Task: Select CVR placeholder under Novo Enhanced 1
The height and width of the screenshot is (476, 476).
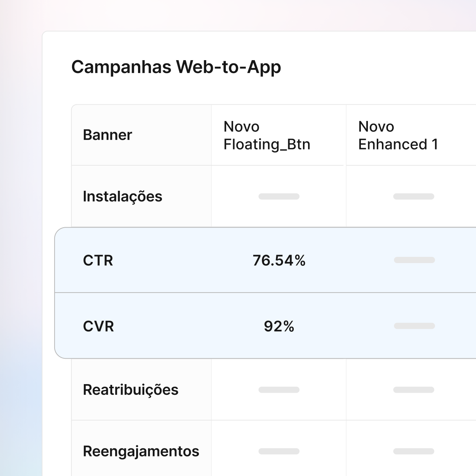Action: (x=414, y=326)
